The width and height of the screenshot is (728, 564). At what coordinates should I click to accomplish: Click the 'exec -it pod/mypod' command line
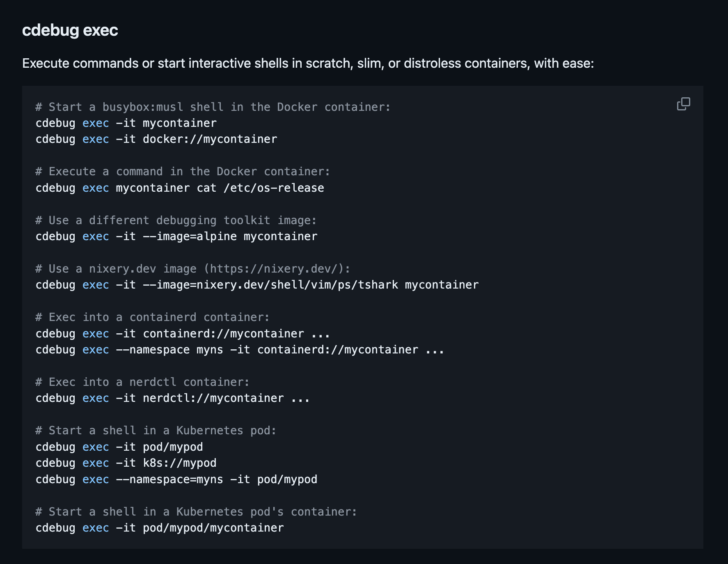(119, 447)
